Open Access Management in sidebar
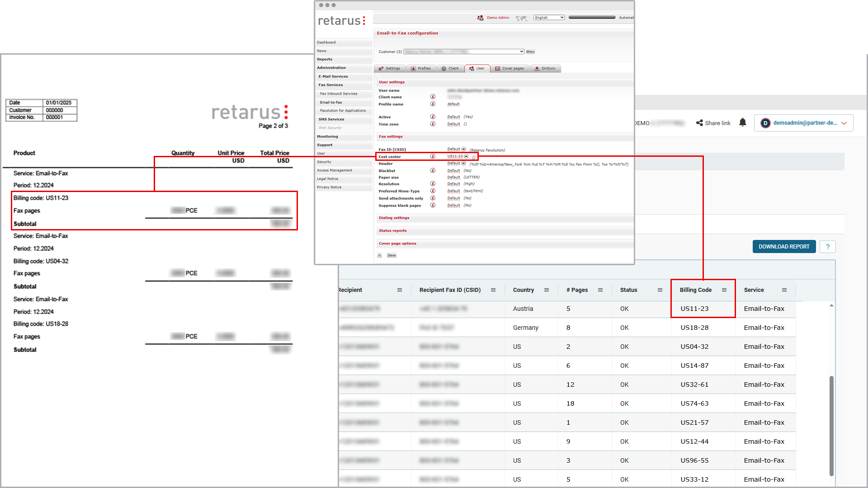868x488 pixels. tap(344, 170)
